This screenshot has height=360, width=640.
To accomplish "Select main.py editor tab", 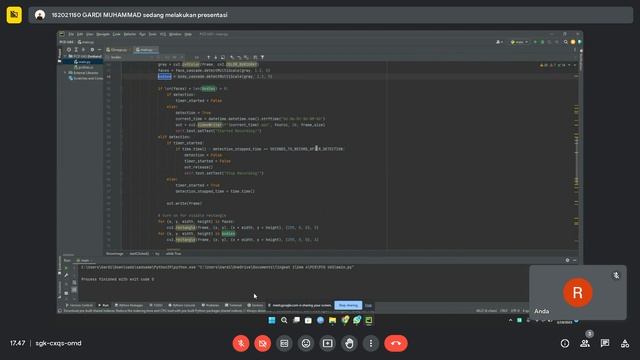I will [x=145, y=50].
